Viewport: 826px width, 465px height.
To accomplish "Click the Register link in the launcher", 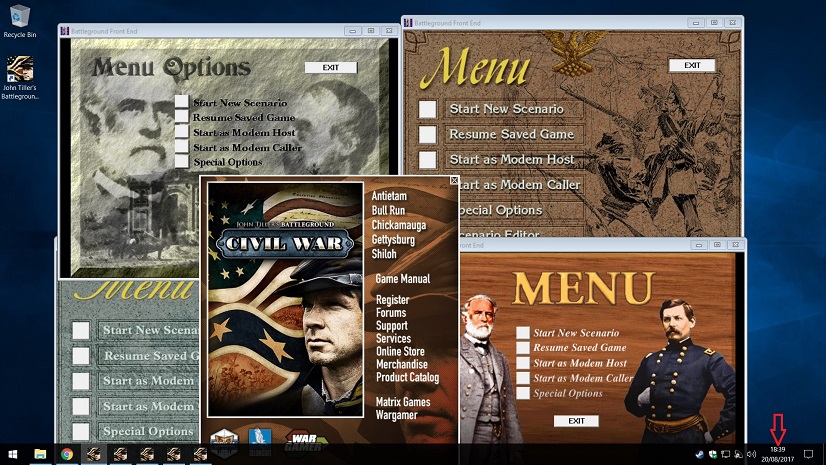I will pos(392,300).
